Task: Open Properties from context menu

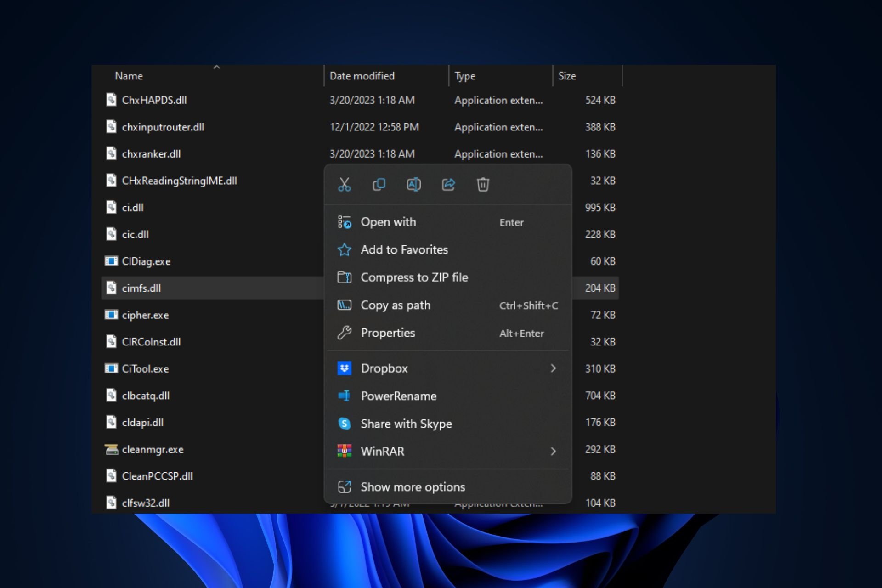Action: 448,333
